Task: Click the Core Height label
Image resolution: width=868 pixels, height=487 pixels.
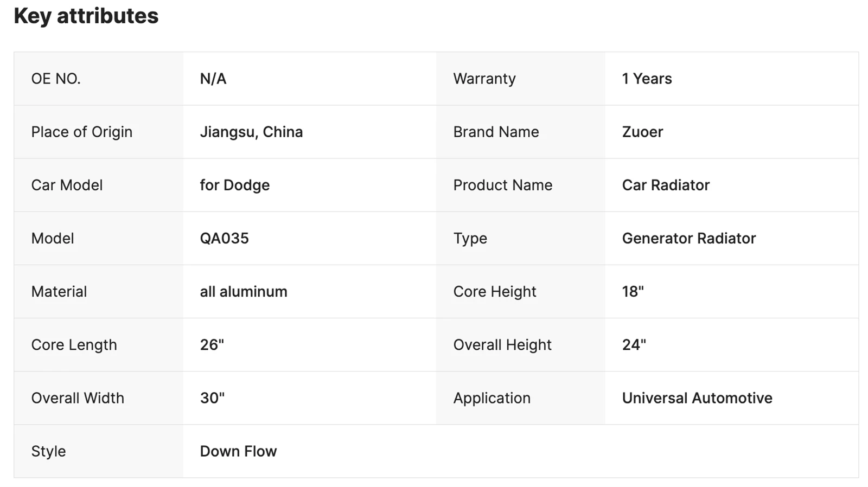Action: (x=494, y=291)
